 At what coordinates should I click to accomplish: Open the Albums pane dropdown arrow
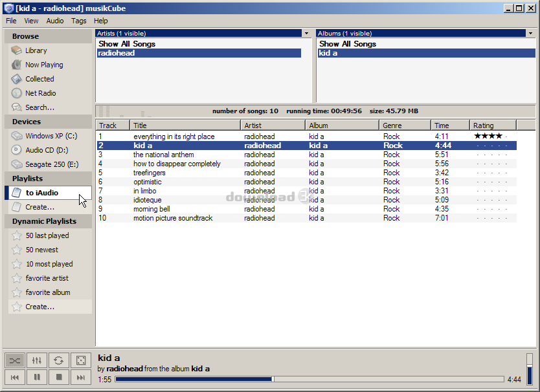pos(531,34)
